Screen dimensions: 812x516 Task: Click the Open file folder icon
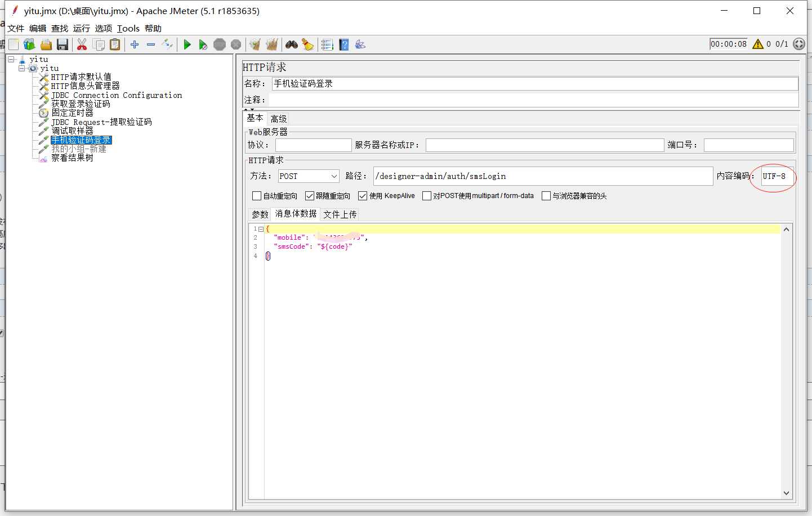coord(46,44)
